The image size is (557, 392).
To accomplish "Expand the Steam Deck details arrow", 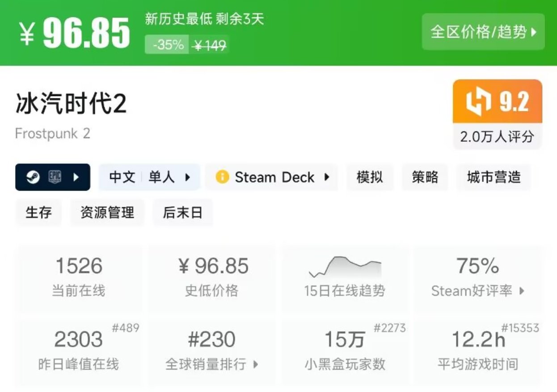I will click(328, 177).
